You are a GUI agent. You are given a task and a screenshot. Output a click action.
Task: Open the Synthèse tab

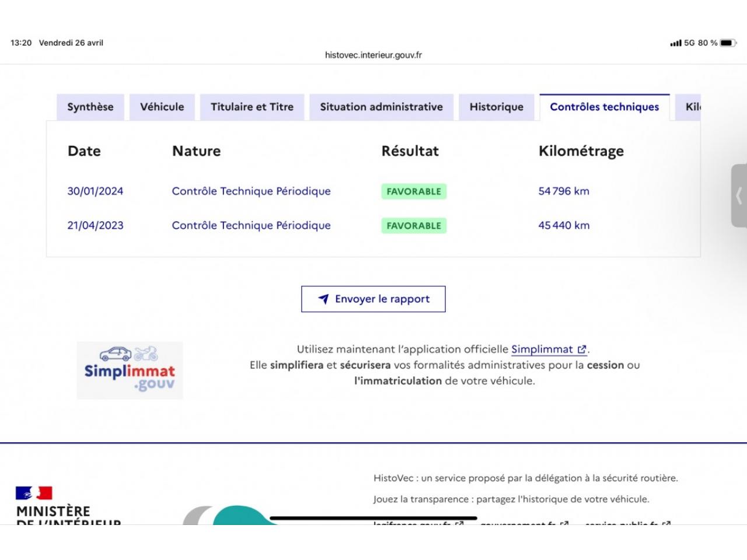[90, 107]
